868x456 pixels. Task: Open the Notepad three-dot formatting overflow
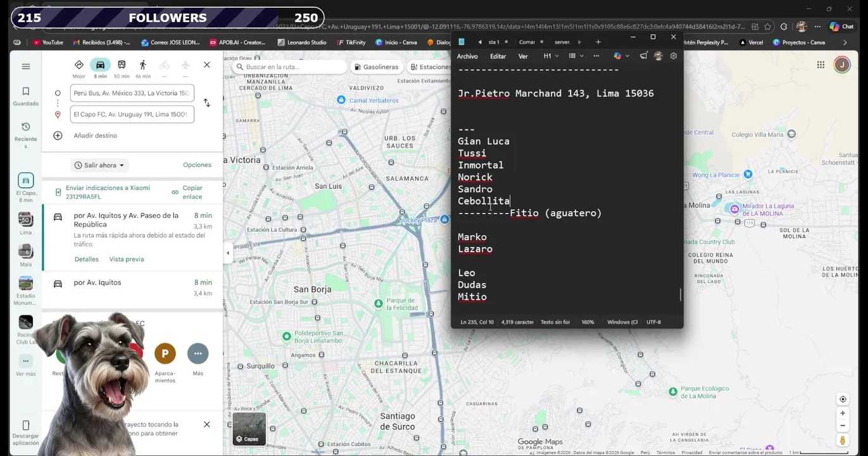click(x=596, y=56)
